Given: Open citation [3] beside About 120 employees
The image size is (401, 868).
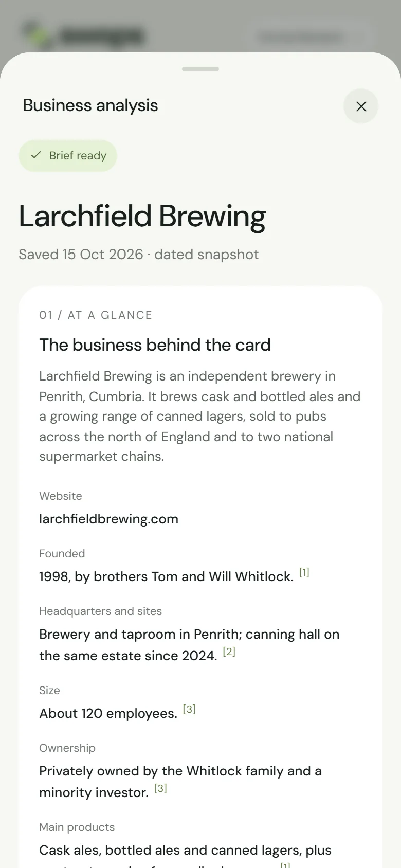Looking at the screenshot, I should [x=189, y=709].
